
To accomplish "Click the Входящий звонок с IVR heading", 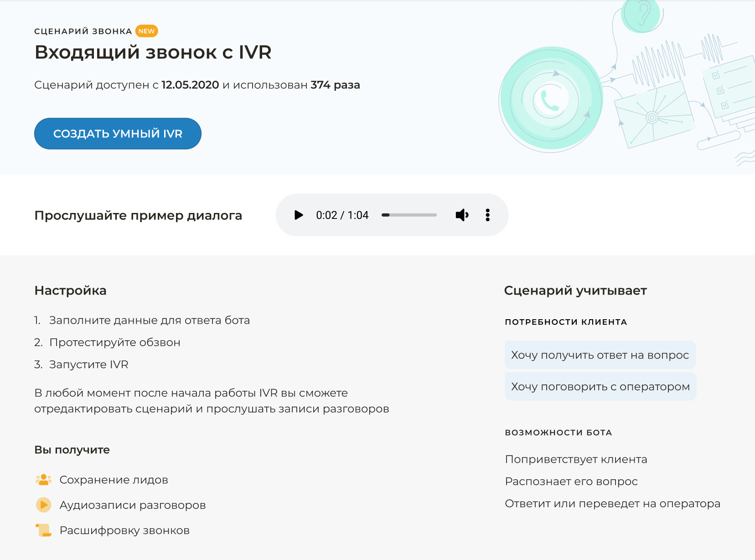I will tap(153, 52).
